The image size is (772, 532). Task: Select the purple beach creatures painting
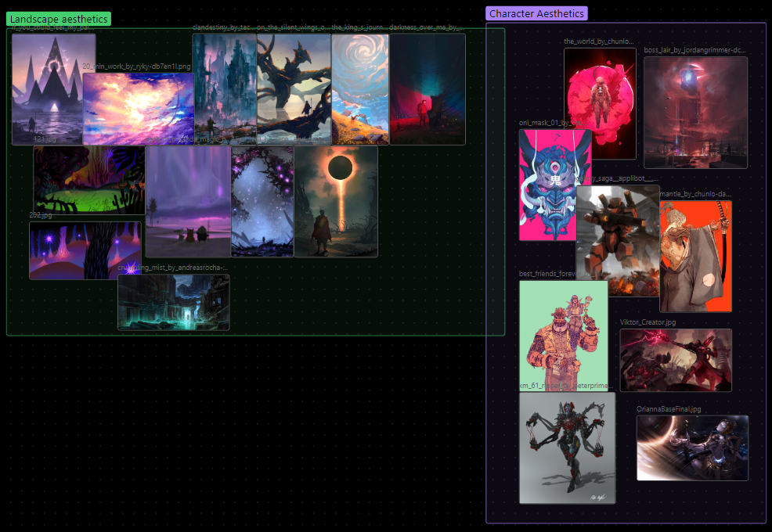pyautogui.click(x=188, y=202)
